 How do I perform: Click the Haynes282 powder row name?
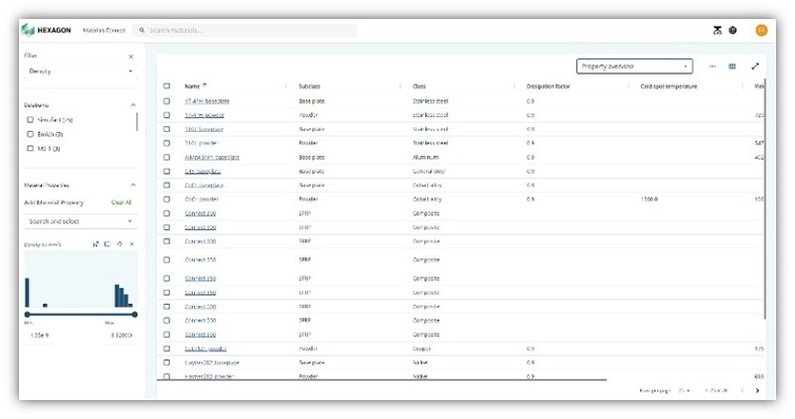(209, 376)
